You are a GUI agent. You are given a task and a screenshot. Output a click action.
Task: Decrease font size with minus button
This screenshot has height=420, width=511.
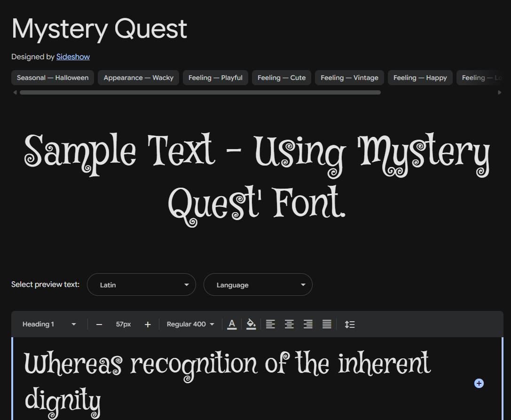tap(99, 325)
